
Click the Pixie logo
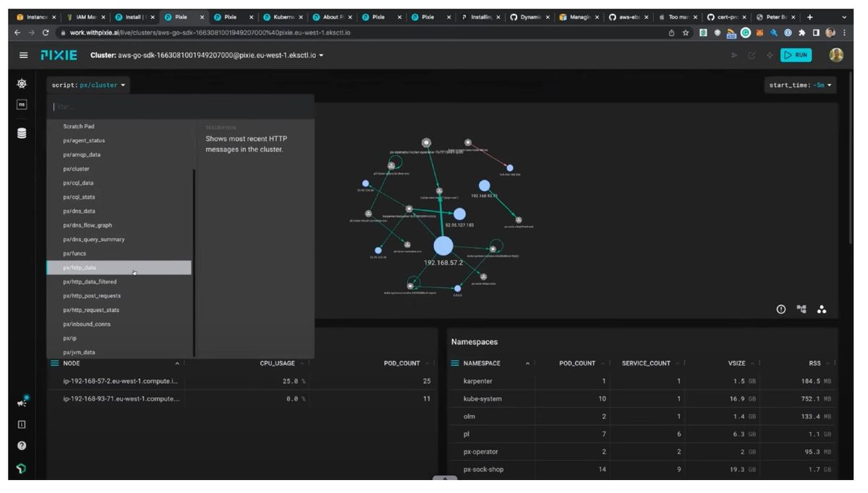tap(59, 55)
